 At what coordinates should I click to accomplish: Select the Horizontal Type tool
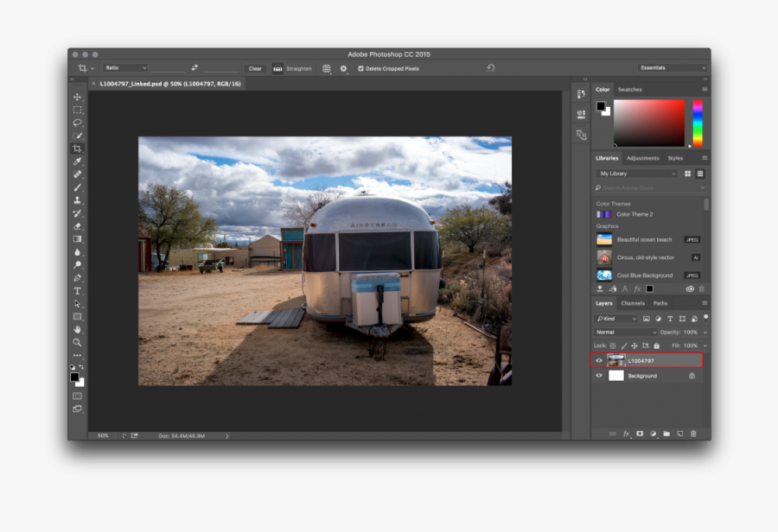tap(77, 291)
